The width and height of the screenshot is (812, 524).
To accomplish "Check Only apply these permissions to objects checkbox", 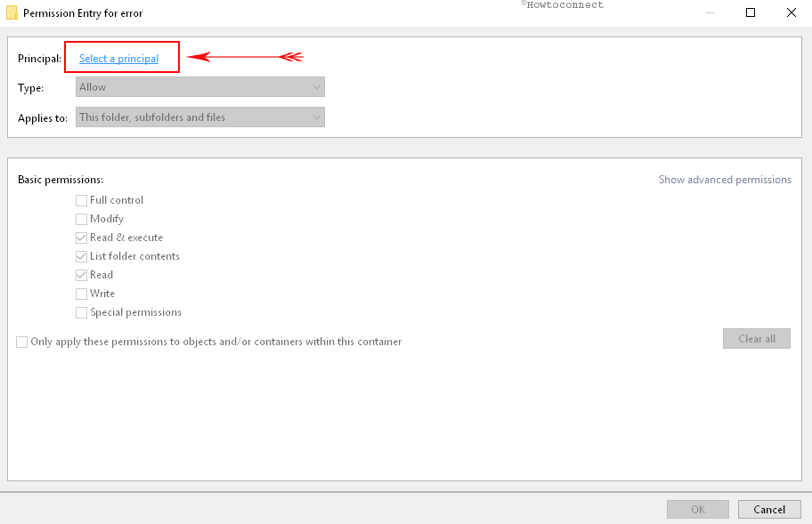I will 21,342.
